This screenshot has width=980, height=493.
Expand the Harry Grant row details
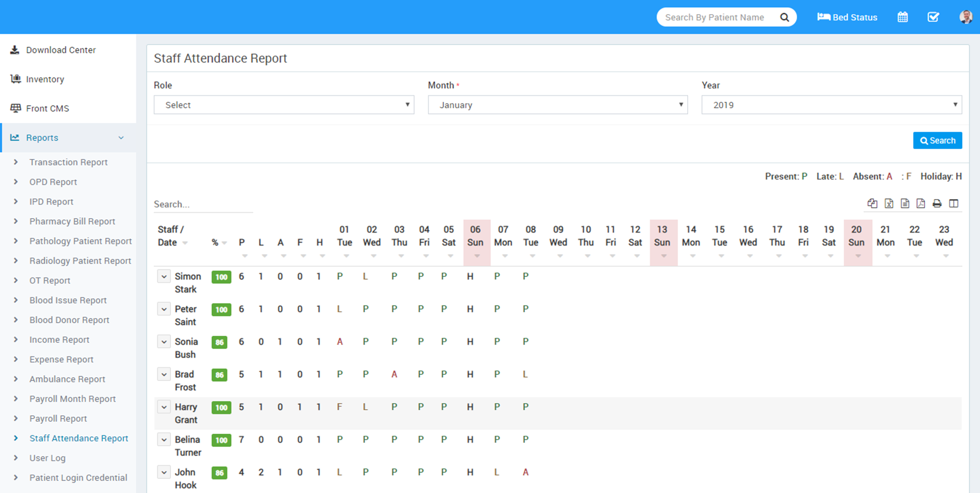[164, 407]
